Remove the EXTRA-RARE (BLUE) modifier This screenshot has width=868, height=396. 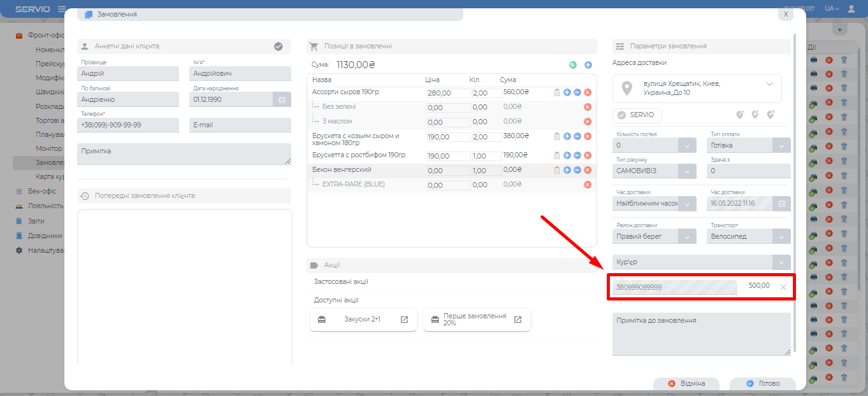tap(588, 185)
